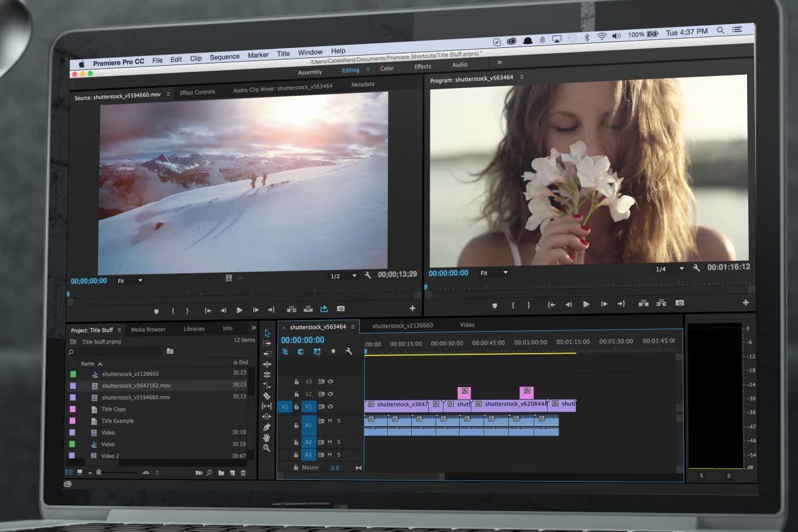Switch to the Color workspace

[x=387, y=68]
